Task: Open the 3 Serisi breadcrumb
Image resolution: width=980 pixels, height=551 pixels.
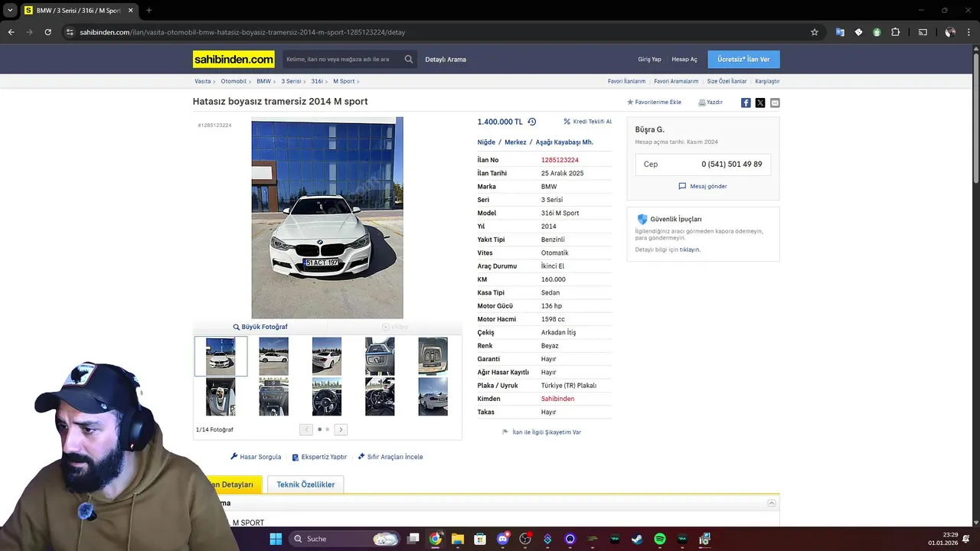Action: pyautogui.click(x=291, y=81)
